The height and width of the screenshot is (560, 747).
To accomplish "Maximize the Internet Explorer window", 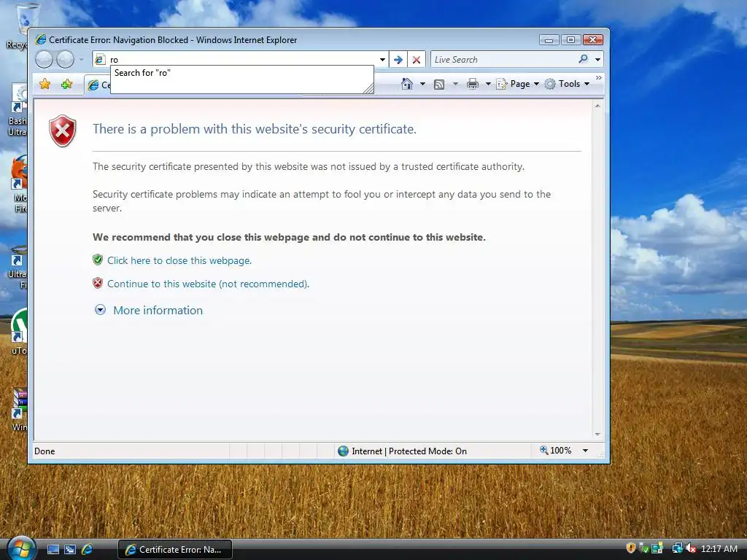I will (x=570, y=40).
